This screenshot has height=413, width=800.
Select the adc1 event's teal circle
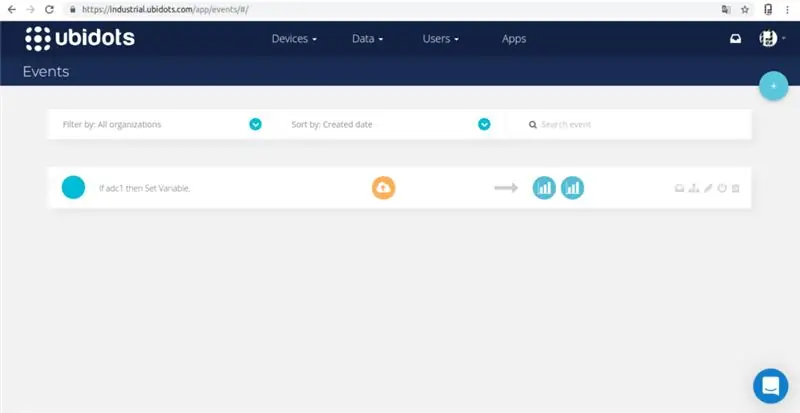click(x=73, y=187)
